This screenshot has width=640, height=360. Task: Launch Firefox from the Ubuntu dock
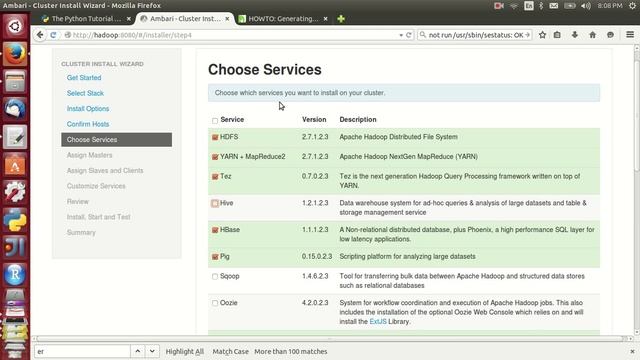[x=15, y=53]
